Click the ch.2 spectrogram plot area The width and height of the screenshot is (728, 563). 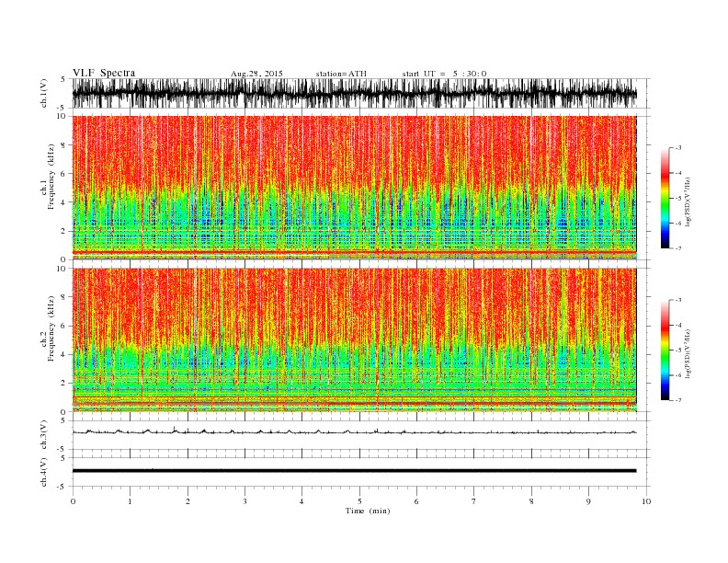[354, 340]
